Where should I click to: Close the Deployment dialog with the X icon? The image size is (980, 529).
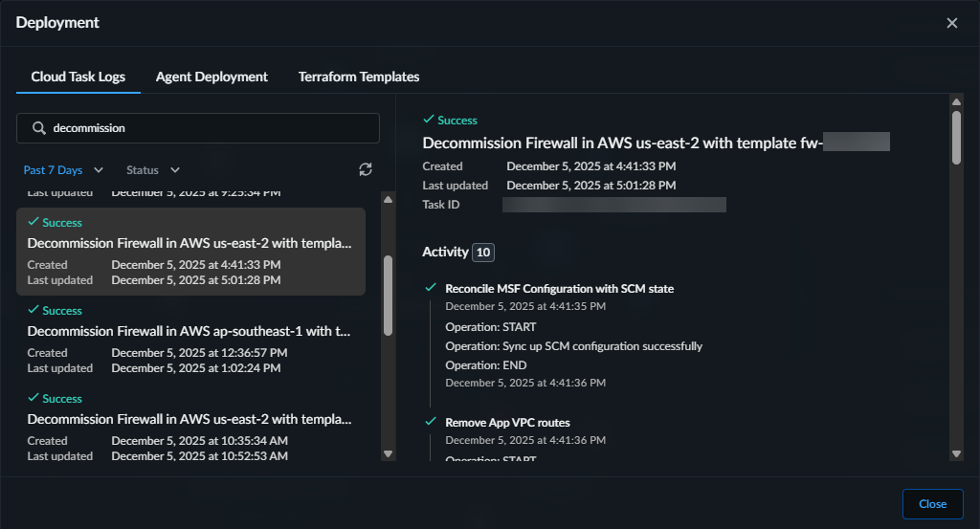pyautogui.click(x=951, y=23)
